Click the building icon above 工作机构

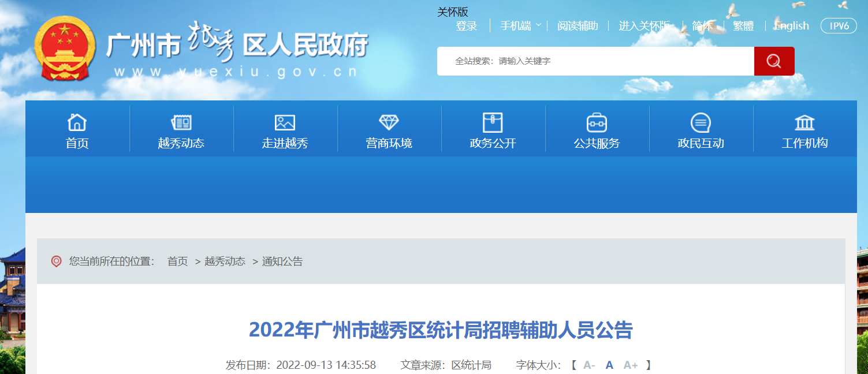point(804,122)
